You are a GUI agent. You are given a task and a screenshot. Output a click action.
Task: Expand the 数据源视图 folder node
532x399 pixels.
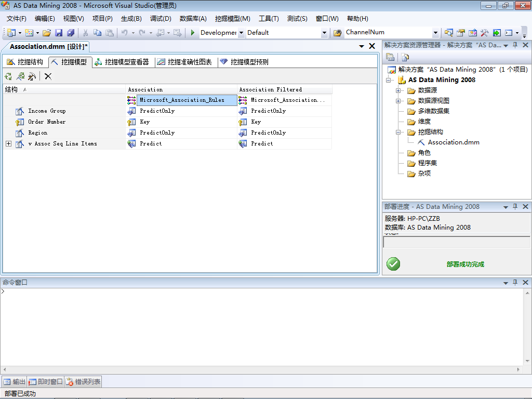pos(398,101)
